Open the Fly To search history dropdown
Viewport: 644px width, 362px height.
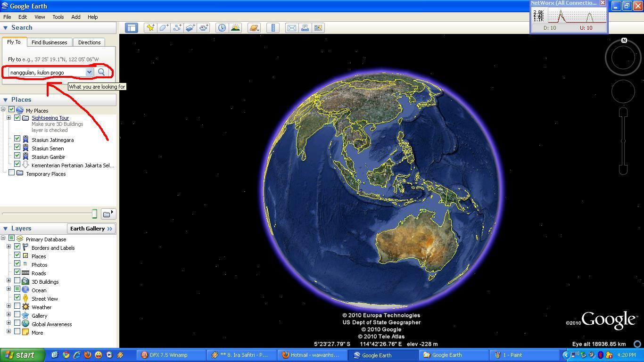(89, 72)
